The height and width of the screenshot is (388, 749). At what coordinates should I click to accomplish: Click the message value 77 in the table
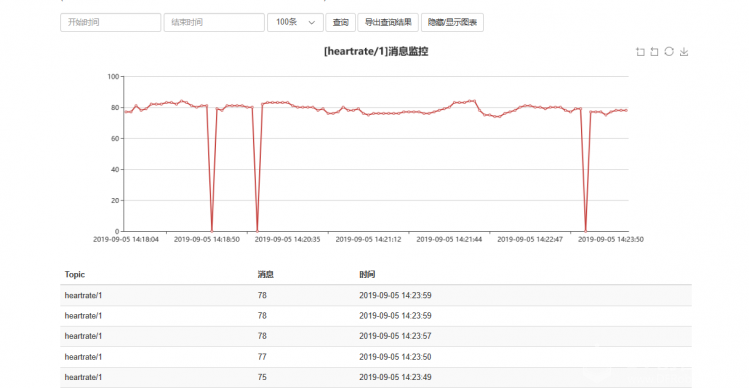click(262, 357)
